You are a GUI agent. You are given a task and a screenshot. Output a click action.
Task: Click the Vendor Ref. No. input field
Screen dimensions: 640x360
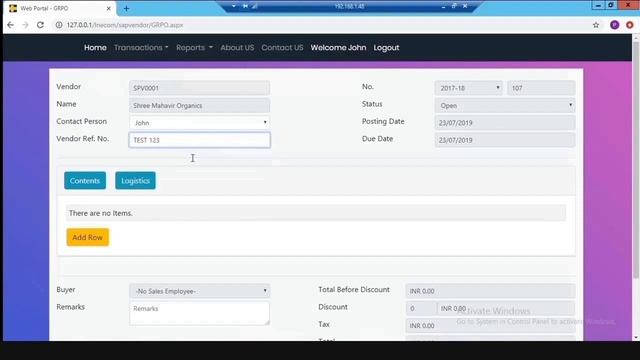pyautogui.click(x=200, y=140)
